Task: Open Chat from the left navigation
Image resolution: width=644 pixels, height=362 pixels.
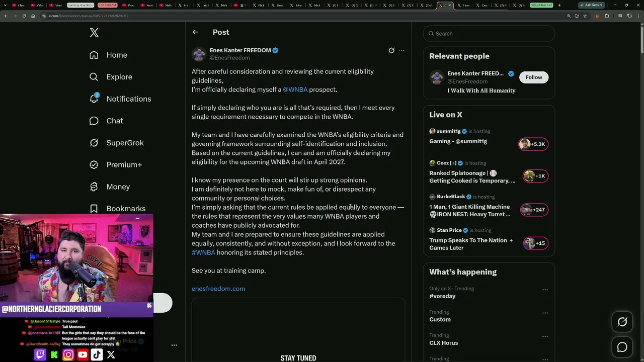Action: pyautogui.click(x=106, y=121)
